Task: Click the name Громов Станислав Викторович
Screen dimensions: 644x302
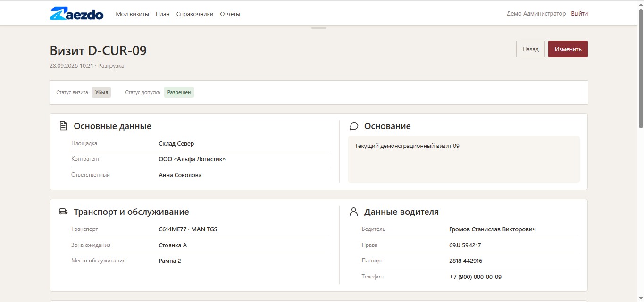Action: tap(493, 229)
